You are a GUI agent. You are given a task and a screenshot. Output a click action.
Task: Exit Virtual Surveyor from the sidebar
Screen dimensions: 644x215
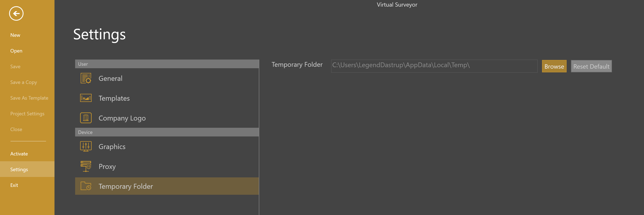point(14,185)
